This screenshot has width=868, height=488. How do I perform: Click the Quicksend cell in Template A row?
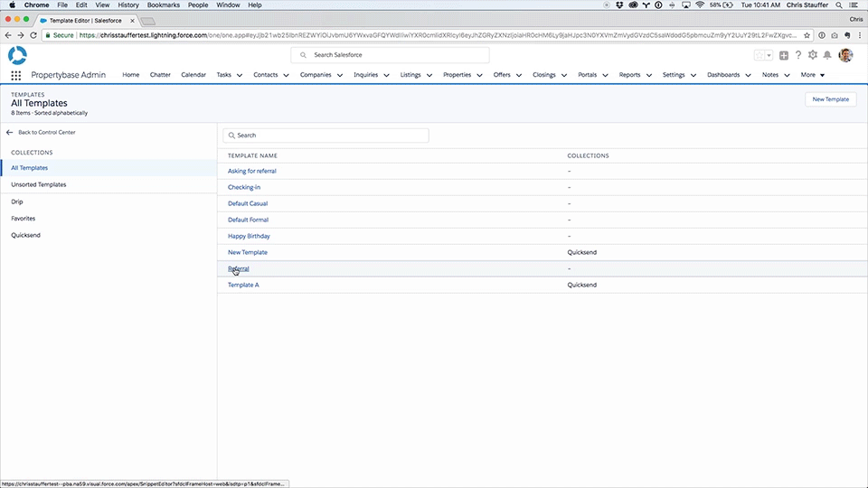click(x=581, y=285)
